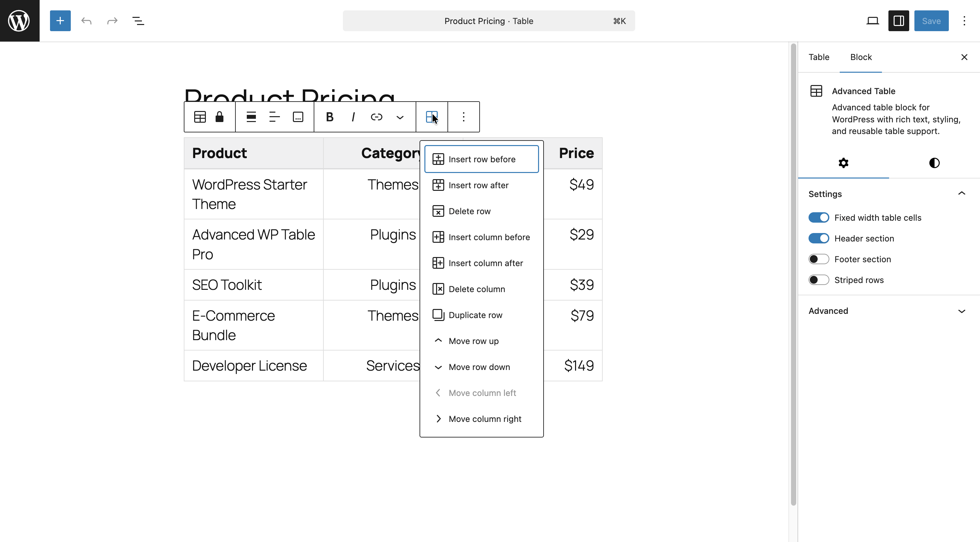Screen dimensions: 980x542
Task: Click the Category header cell
Action: 372,153
